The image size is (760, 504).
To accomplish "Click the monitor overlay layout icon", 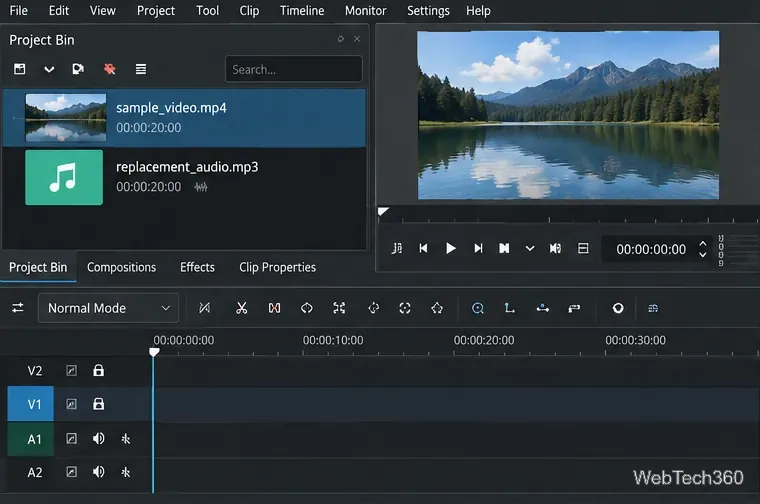I will coord(583,249).
